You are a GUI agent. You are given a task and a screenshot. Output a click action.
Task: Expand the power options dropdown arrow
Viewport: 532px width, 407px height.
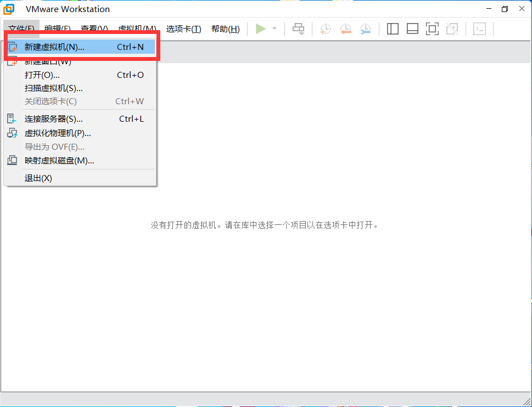point(275,29)
